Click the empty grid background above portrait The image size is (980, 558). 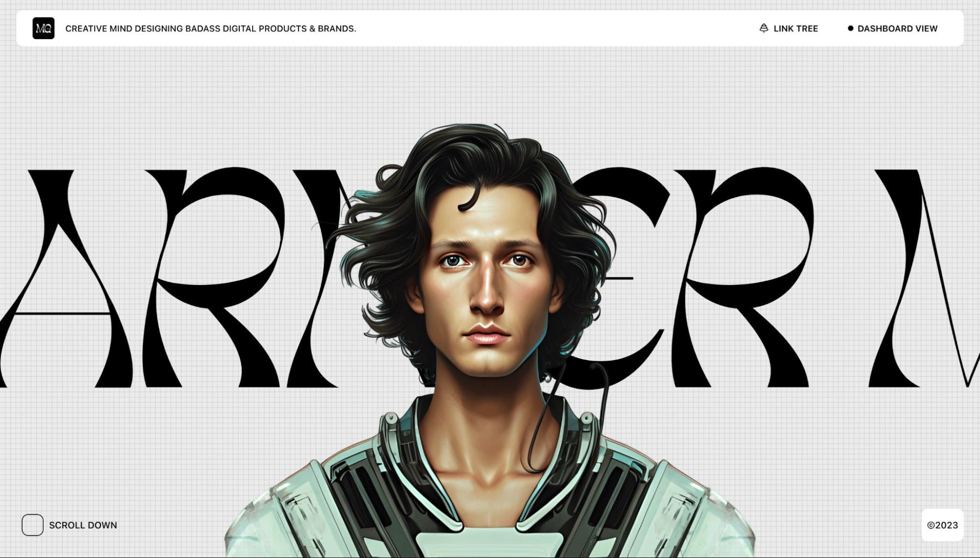pos(490,83)
